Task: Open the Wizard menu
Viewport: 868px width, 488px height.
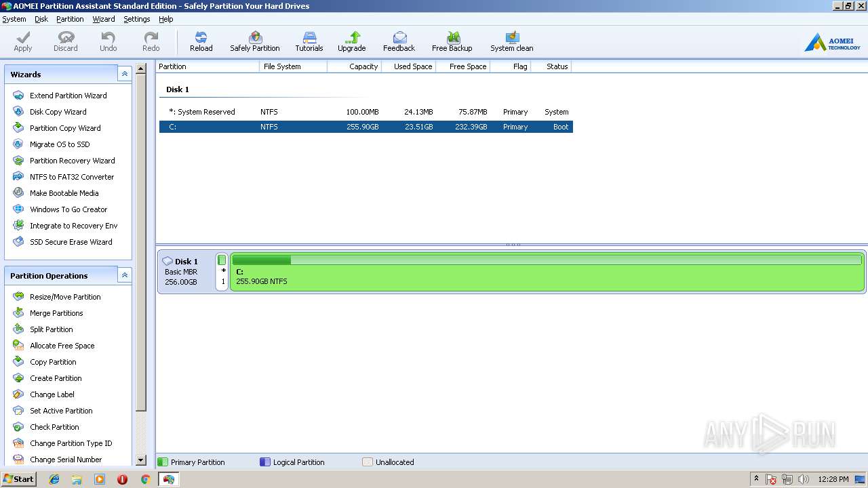Action: click(x=104, y=19)
